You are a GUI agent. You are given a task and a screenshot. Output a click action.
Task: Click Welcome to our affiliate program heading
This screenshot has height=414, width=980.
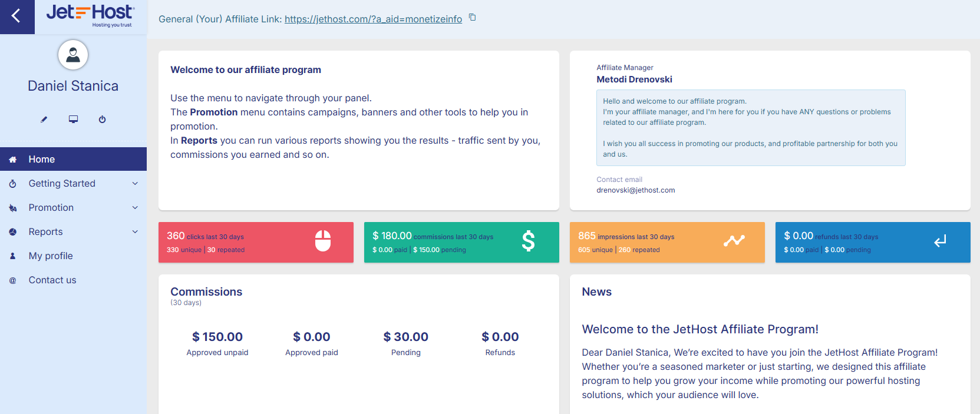[246, 69]
